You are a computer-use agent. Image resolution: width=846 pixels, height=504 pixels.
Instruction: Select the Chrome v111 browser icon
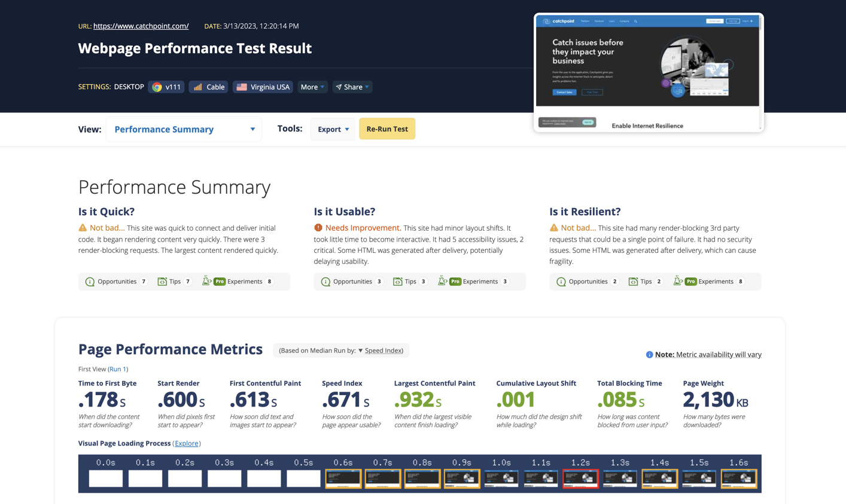pos(158,87)
